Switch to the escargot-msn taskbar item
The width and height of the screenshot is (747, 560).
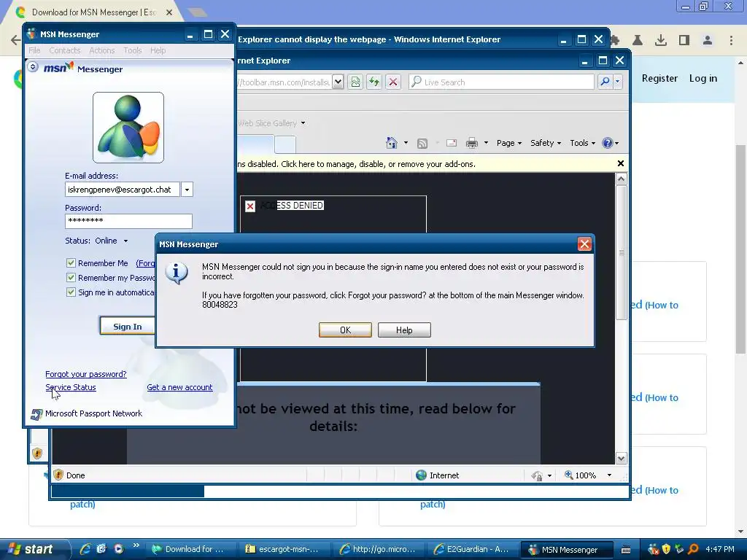284,549
